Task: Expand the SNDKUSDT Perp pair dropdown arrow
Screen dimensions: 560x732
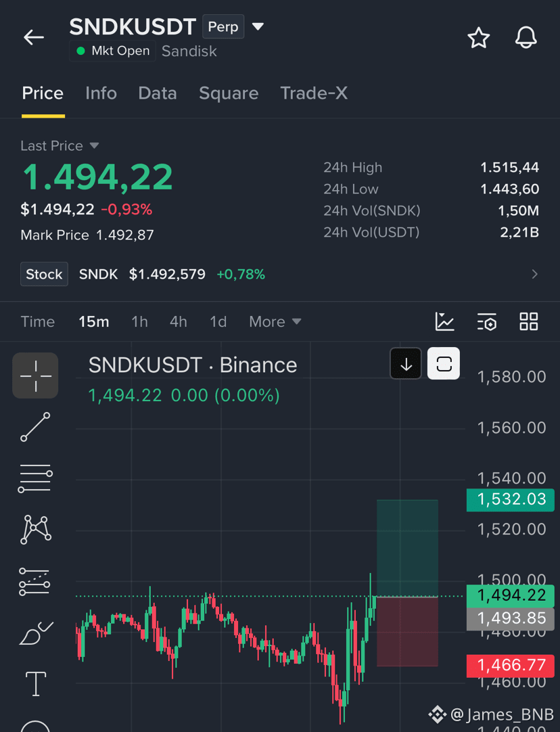Action: pyautogui.click(x=258, y=26)
